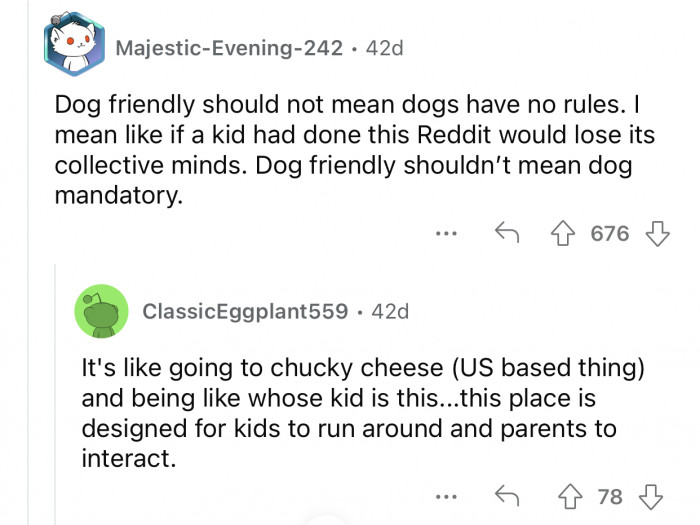Click the 78 vote count

tap(610, 497)
